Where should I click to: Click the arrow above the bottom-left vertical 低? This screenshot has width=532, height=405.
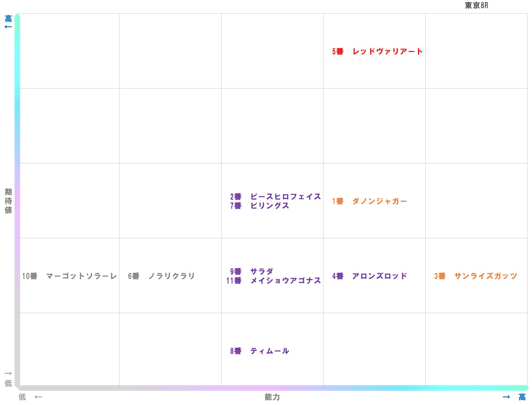pyautogui.click(x=8, y=374)
